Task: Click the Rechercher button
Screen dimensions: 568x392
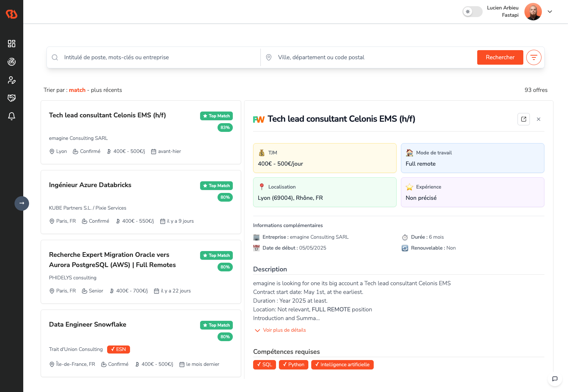Action: 500,57
